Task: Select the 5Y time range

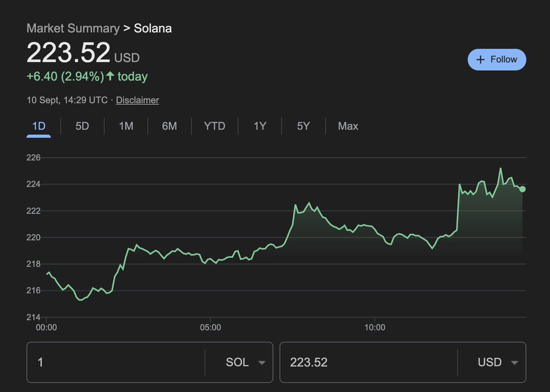Action: 302,126
